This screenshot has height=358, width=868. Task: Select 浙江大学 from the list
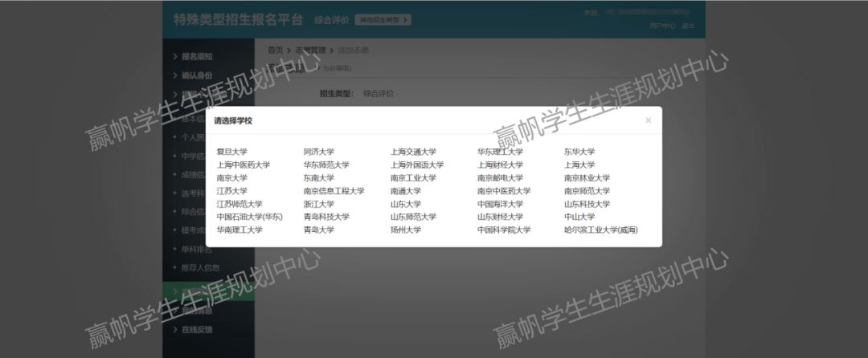(318, 204)
